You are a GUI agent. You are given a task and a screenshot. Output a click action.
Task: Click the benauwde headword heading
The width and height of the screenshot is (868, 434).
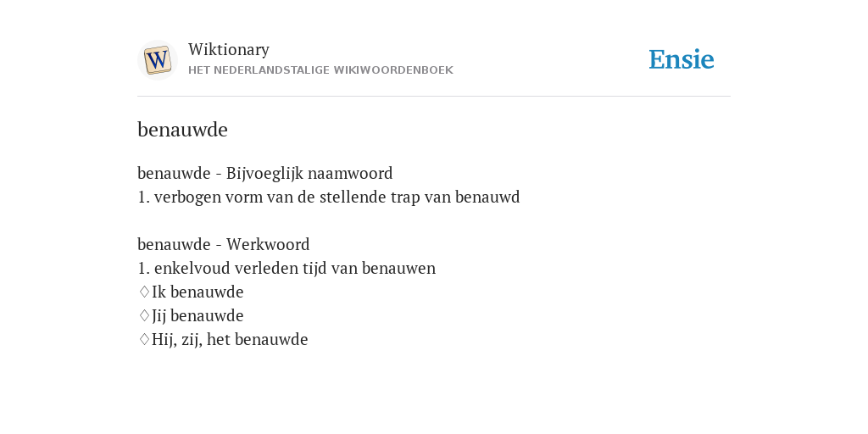[x=183, y=130]
